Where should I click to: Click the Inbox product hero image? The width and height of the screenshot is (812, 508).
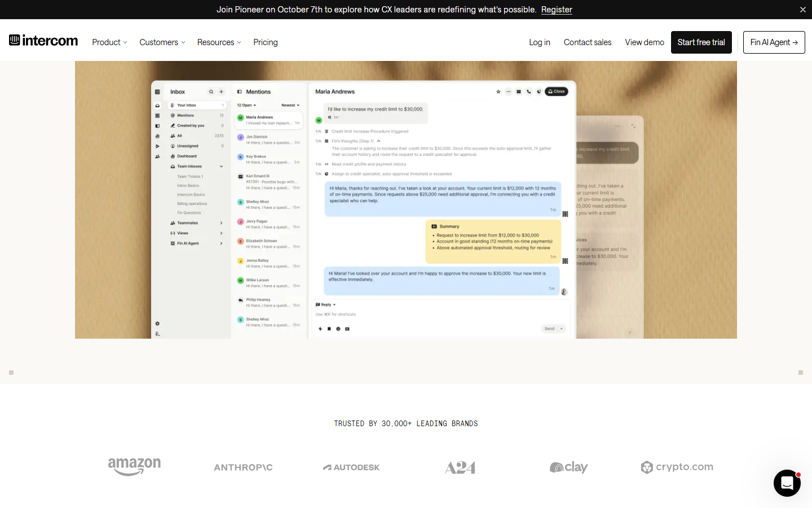[x=406, y=200]
